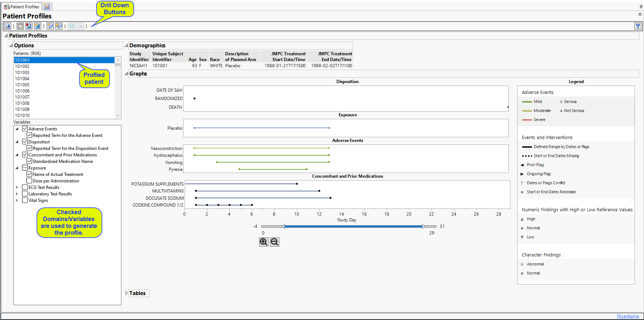Zoom out on the study day axis

point(275,242)
